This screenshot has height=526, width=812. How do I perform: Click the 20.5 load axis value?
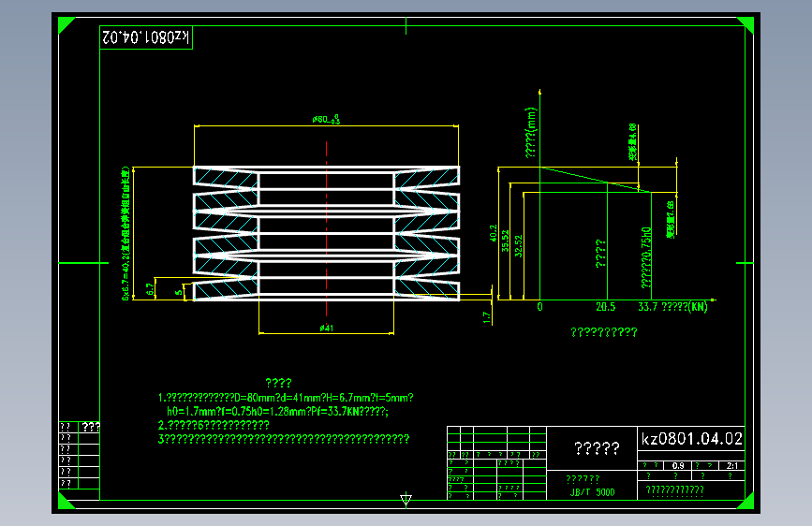(x=605, y=306)
